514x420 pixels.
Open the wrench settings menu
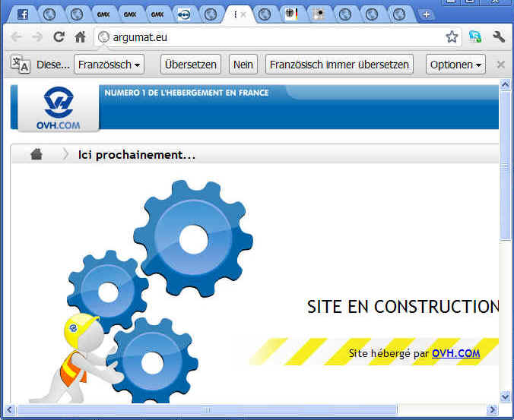coord(499,36)
